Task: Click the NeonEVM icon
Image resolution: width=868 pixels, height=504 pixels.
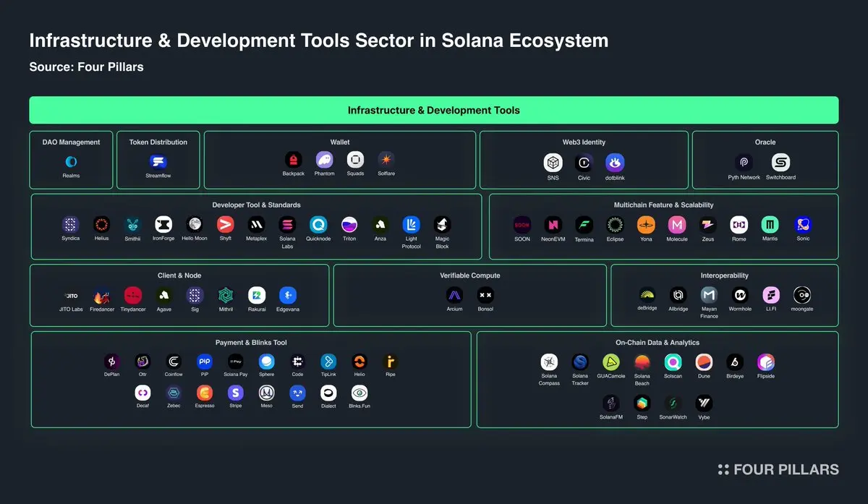Action: pos(553,224)
